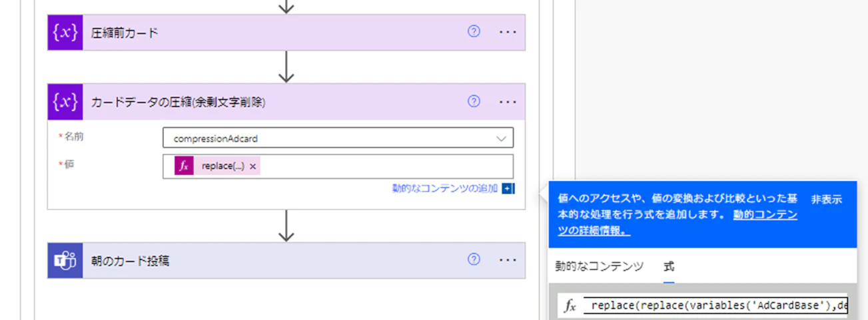
Task: Open help for 朝のカード投稿 step
Action: pyautogui.click(x=474, y=259)
